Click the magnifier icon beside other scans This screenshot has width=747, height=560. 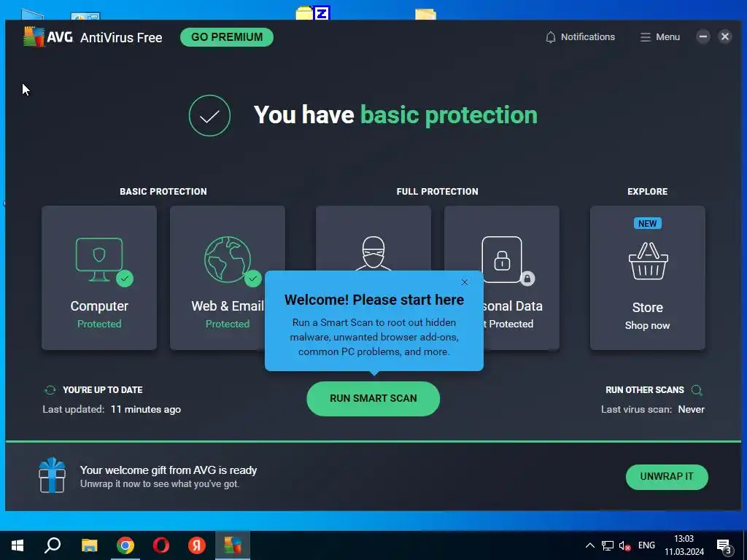(x=697, y=391)
